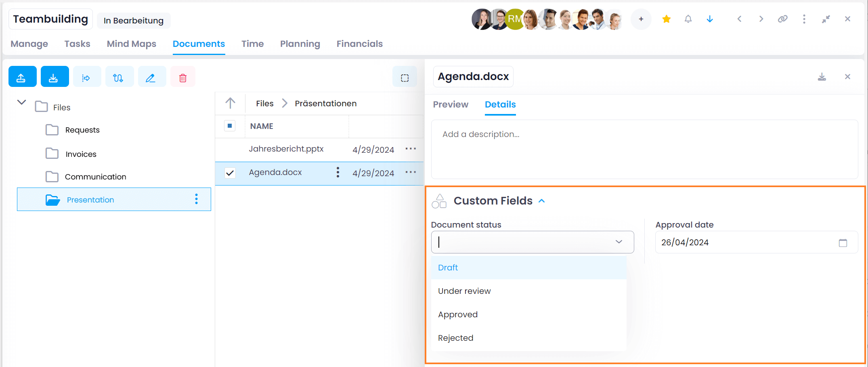Switch to Preview tab of Agenda.docx
Viewport: 868px width, 367px height.
click(451, 104)
